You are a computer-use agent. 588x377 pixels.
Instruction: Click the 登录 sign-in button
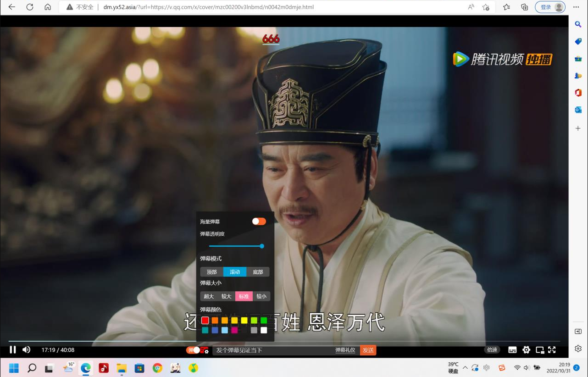tap(550, 7)
